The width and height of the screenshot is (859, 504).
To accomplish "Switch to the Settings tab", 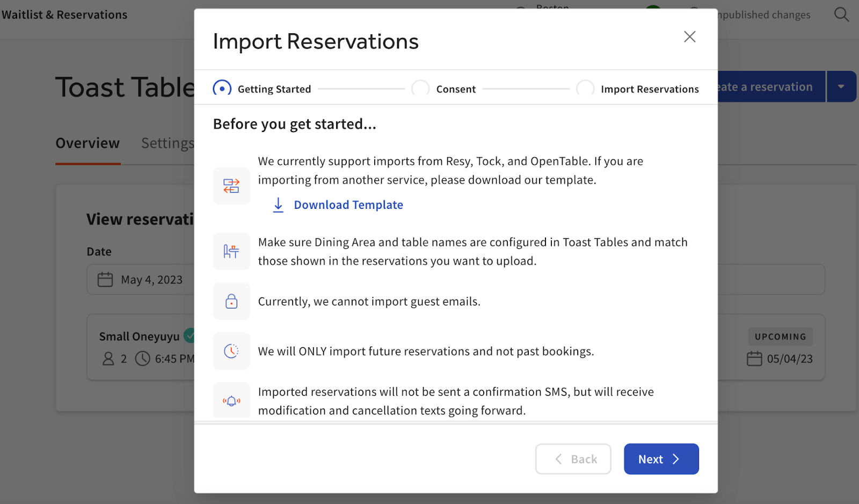I will pos(167,143).
